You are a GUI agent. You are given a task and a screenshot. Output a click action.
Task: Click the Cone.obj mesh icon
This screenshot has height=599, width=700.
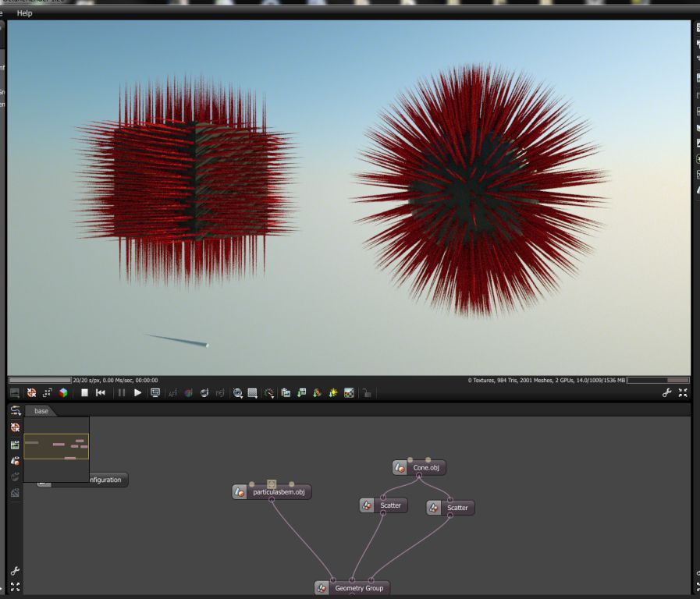coord(400,468)
